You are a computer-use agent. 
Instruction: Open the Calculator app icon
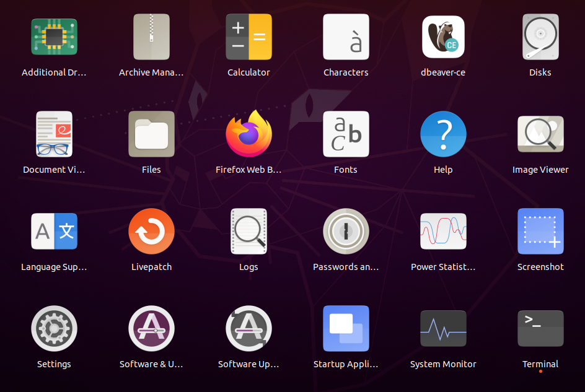[249, 37]
